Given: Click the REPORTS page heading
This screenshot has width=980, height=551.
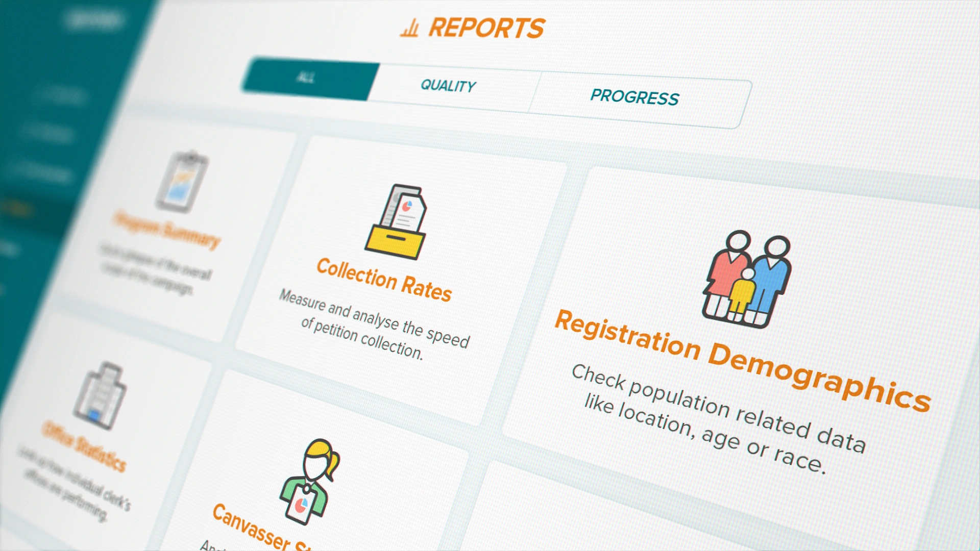Looking at the screenshot, I should coord(486,28).
